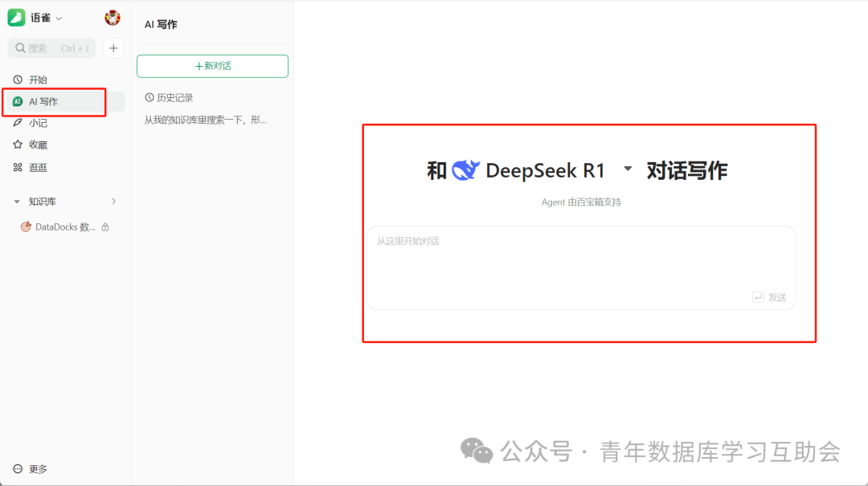Viewport: 868px width, 486px height.
Task: Click the 搜索 search field
Action: (51, 48)
